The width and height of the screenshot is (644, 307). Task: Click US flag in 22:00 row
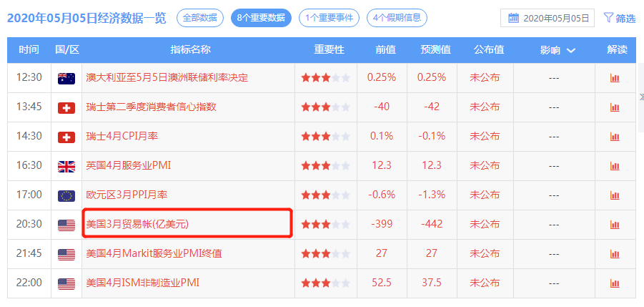pyautogui.click(x=66, y=283)
